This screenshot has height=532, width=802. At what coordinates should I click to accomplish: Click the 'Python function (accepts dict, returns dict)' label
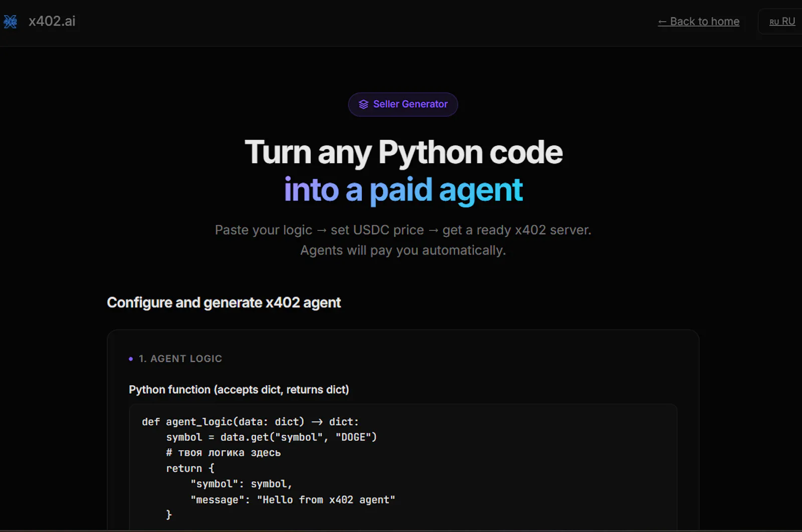[239, 390]
